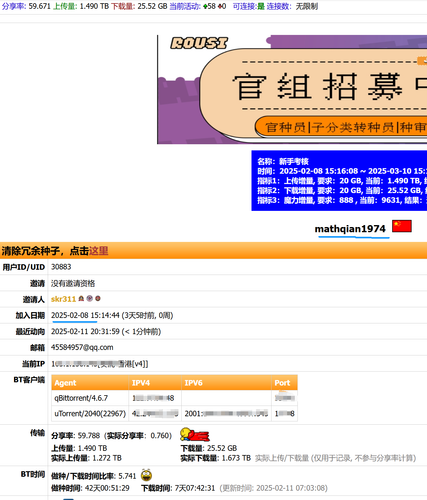Click the laughing smiley beside 做种/下载时间比率

pos(146,475)
